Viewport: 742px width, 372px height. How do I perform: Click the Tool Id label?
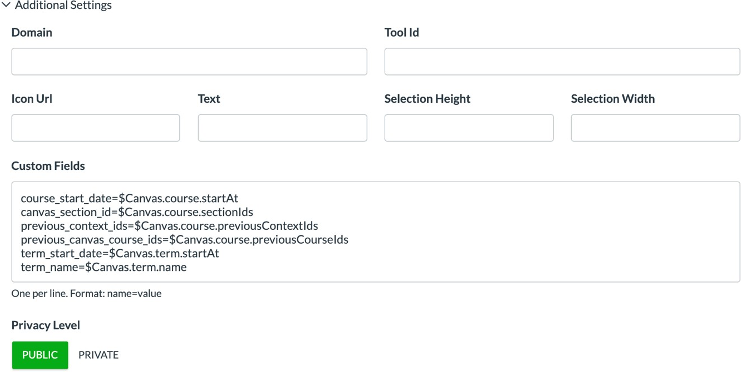(402, 33)
